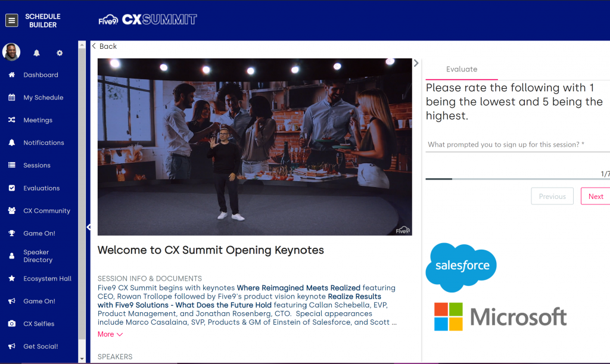Click the trophy icon for Game On!
Image resolution: width=610 pixels, height=364 pixels.
pos(12,234)
